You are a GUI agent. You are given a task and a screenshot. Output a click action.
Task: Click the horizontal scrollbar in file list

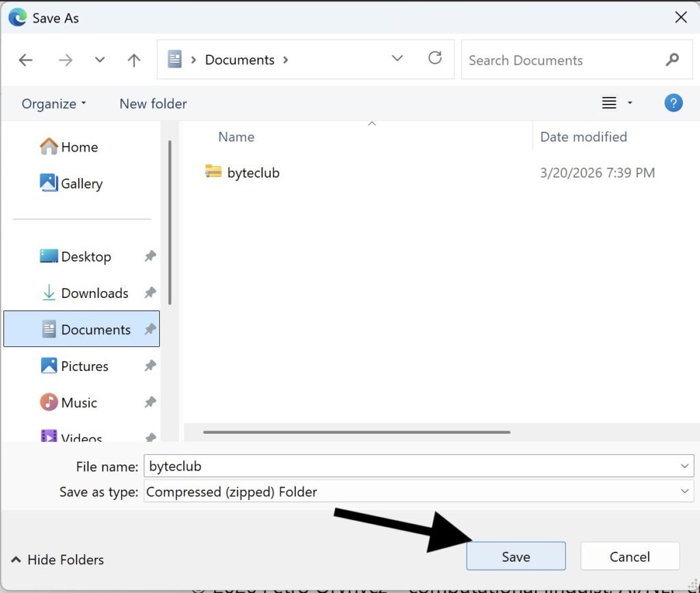click(356, 432)
